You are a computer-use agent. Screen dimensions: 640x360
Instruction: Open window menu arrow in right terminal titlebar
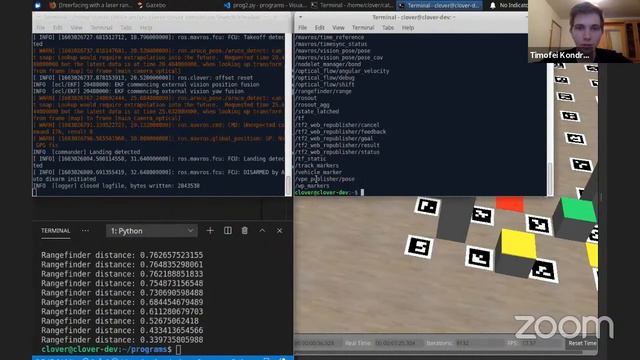point(300,17)
